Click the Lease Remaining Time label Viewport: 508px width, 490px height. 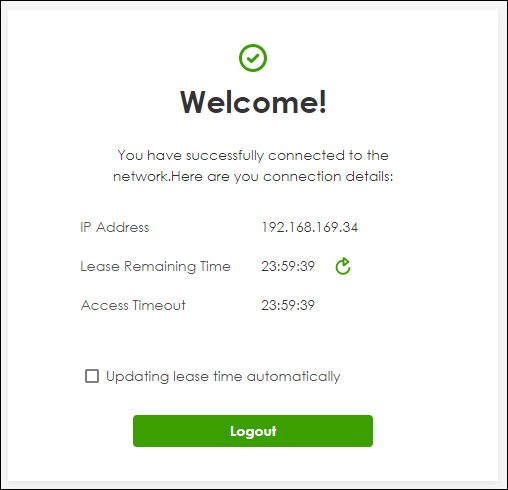pos(155,266)
